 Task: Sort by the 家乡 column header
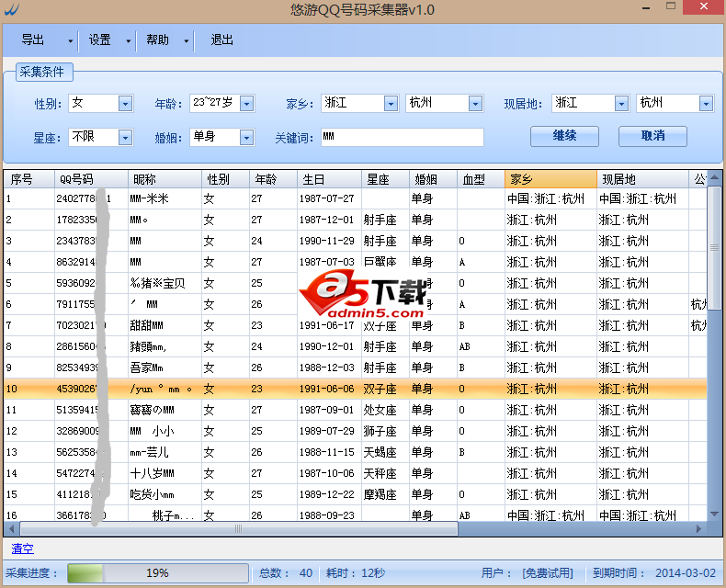tap(550, 178)
